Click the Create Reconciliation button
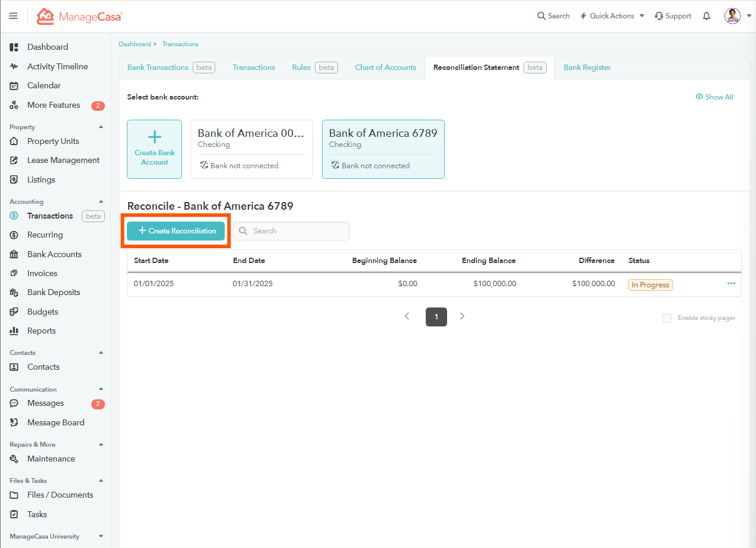Image resolution: width=756 pixels, height=548 pixels. click(176, 231)
